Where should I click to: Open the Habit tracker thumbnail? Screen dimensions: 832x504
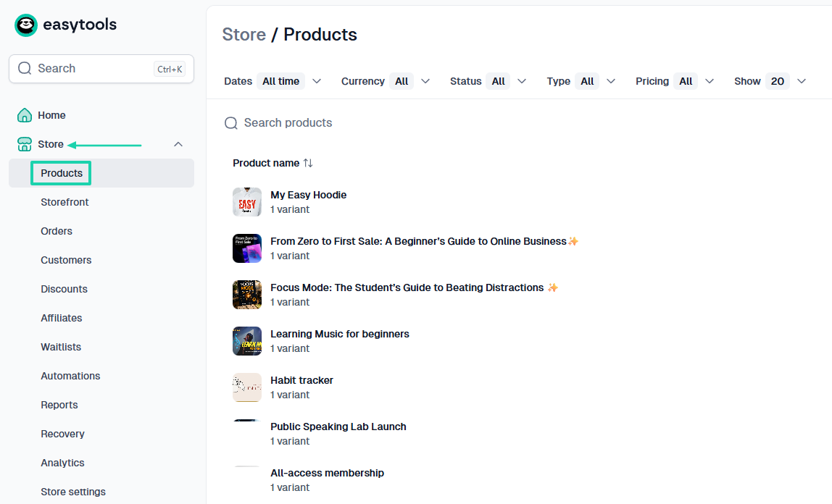point(247,387)
